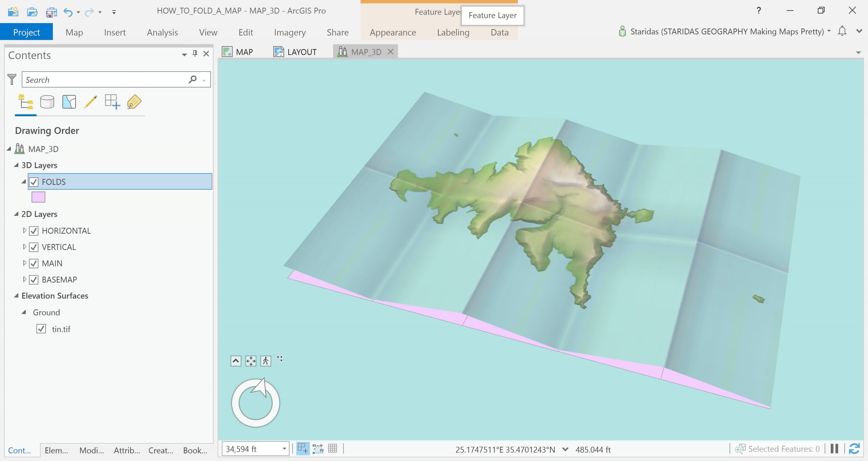Uncheck the HORIZONTAL layer checkbox
This screenshot has height=461, width=868.
(x=34, y=231)
